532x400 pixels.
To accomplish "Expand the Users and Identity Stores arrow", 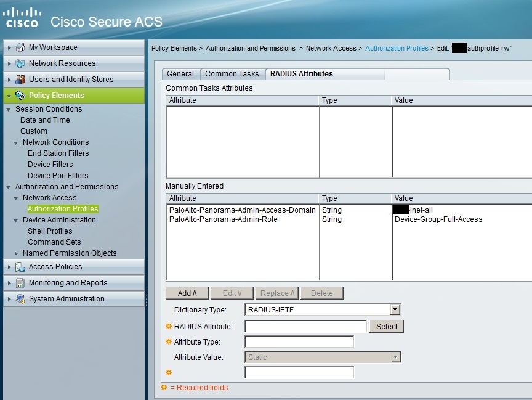I will pyautogui.click(x=9, y=80).
